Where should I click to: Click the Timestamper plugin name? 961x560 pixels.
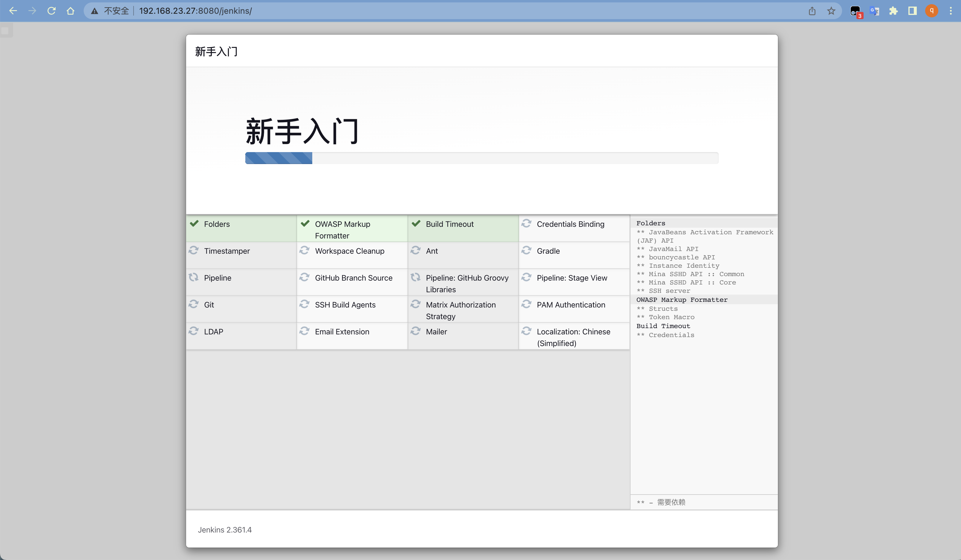227,251
